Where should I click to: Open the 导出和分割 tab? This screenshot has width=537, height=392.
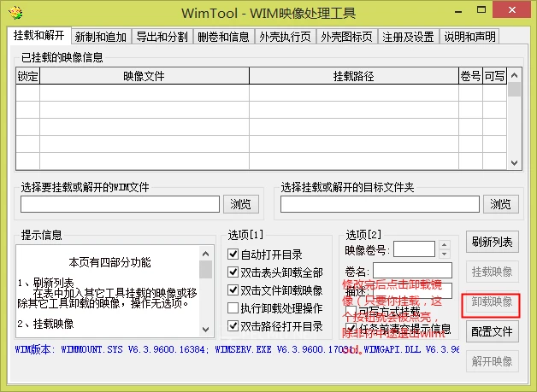(162, 37)
